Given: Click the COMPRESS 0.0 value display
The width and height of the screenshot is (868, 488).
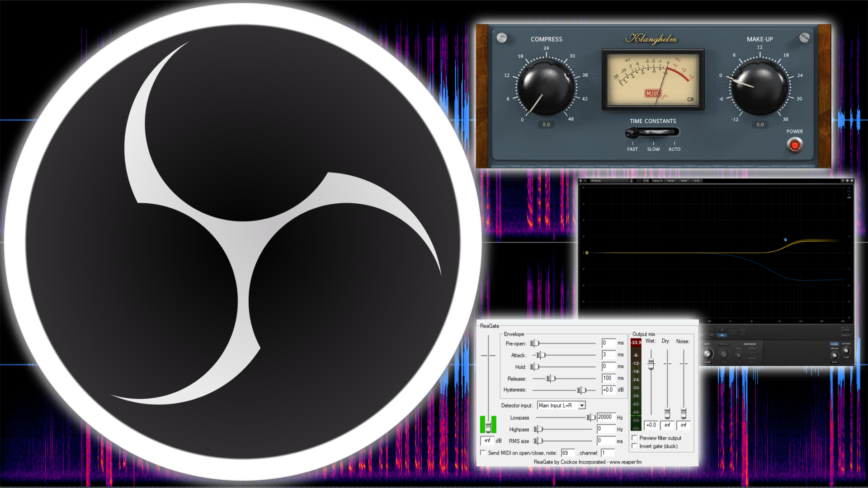Looking at the screenshot, I should pos(546,125).
